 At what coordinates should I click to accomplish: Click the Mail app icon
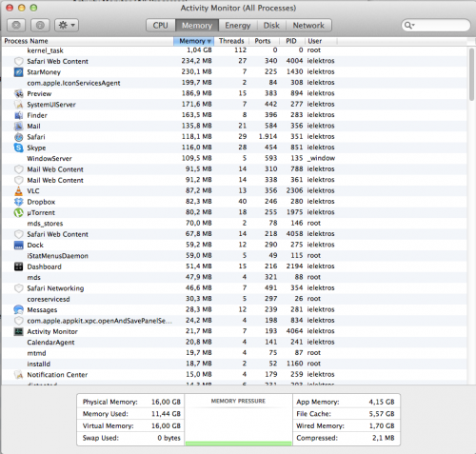point(19,126)
